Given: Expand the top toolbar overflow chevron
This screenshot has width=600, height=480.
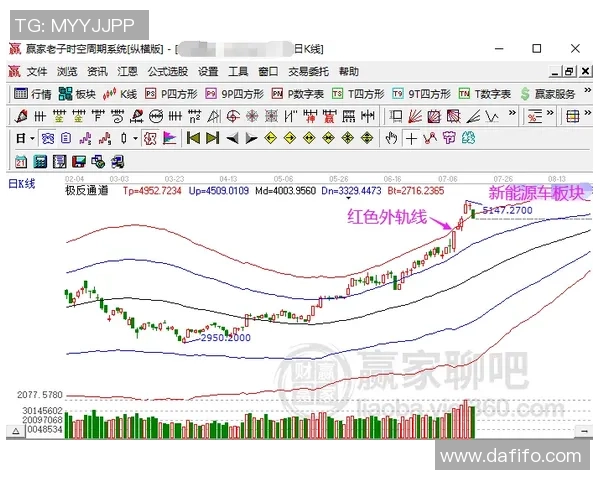Looking at the screenshot, I should [587, 91].
